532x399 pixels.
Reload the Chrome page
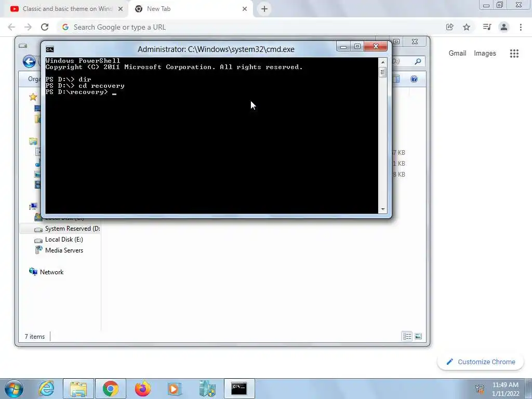pos(45,27)
